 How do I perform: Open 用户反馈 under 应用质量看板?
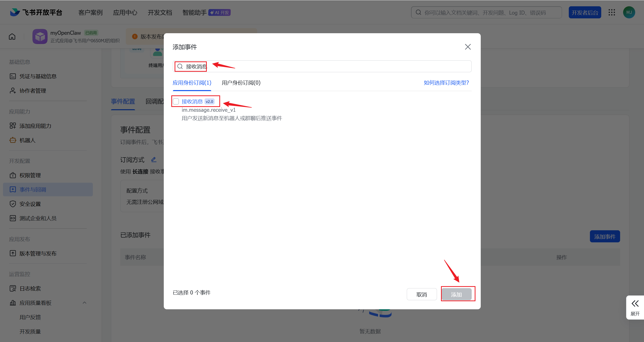(x=30, y=317)
